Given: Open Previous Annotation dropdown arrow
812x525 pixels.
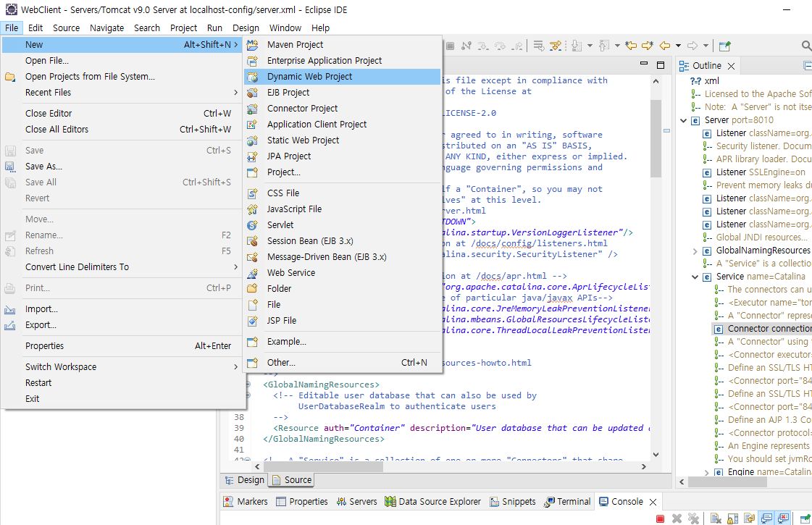Looking at the screenshot, I should point(617,46).
